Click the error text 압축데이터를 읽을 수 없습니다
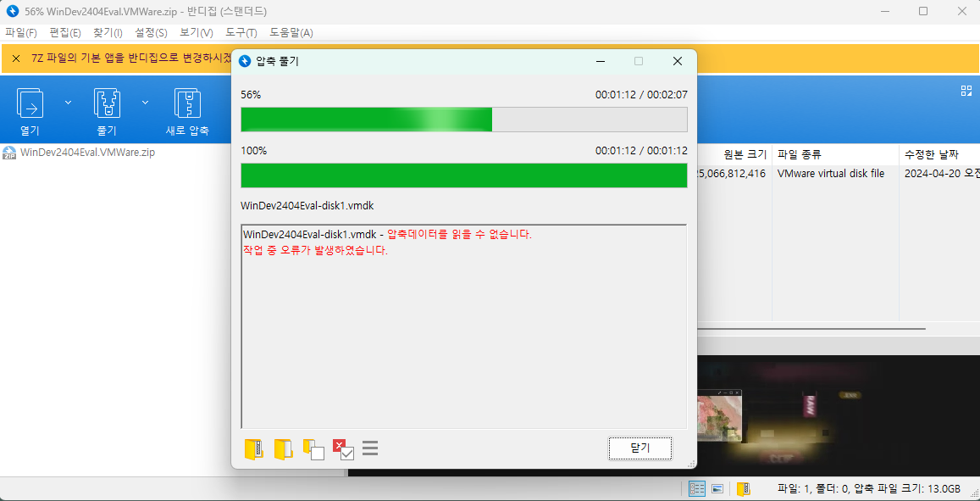Image resolution: width=980 pixels, height=501 pixels. (459, 235)
